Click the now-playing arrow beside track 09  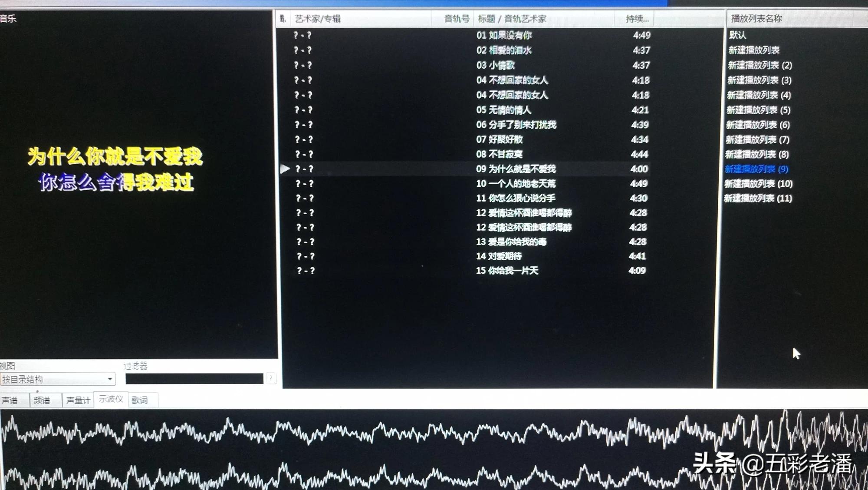[x=285, y=169]
